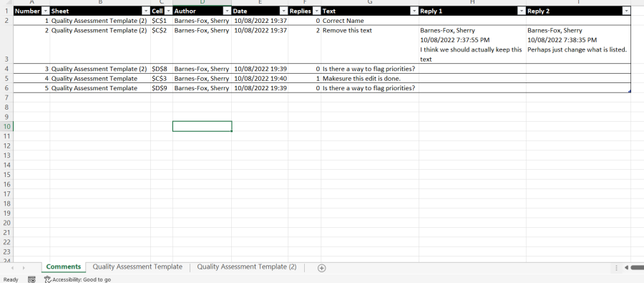Go to the previous sheet tab with the left arrow
The image size is (644, 283).
(12, 268)
